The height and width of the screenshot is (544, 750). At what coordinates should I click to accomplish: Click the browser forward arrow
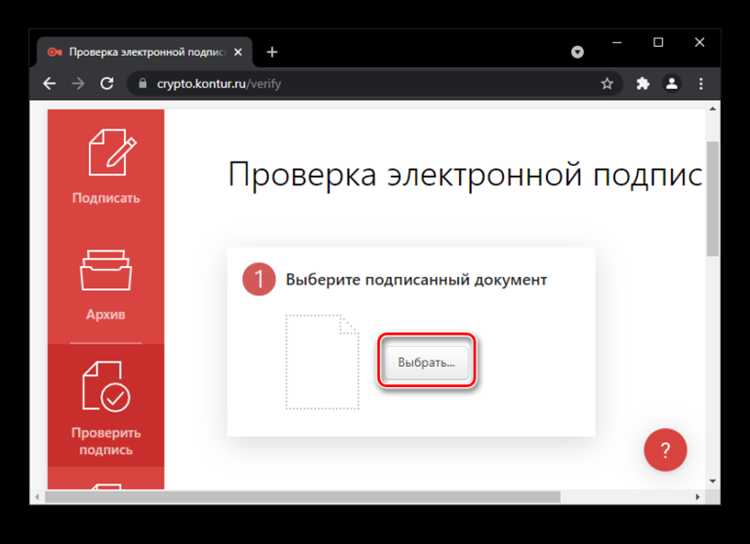click(x=78, y=84)
